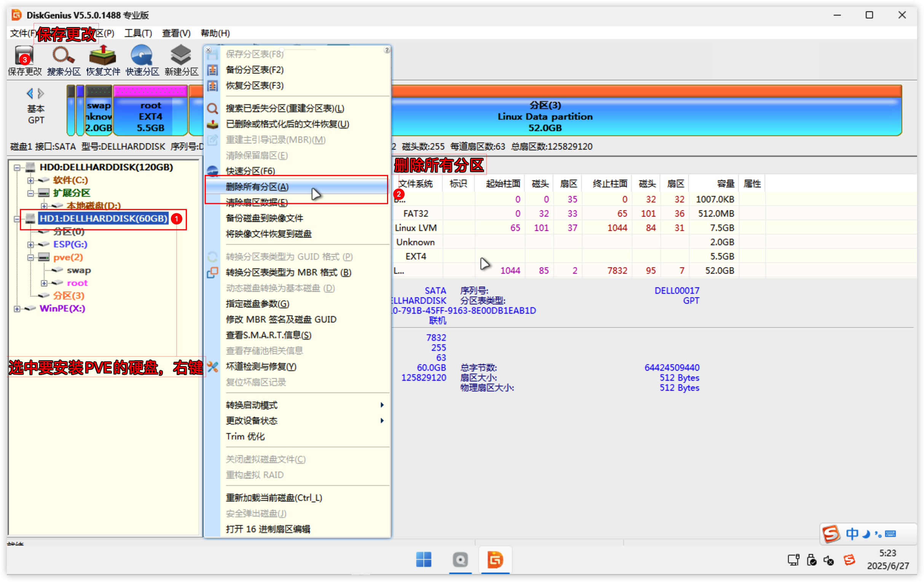Choose 备份分区表(F2) menu entry
This screenshot has height=582, width=924.
click(305, 70)
